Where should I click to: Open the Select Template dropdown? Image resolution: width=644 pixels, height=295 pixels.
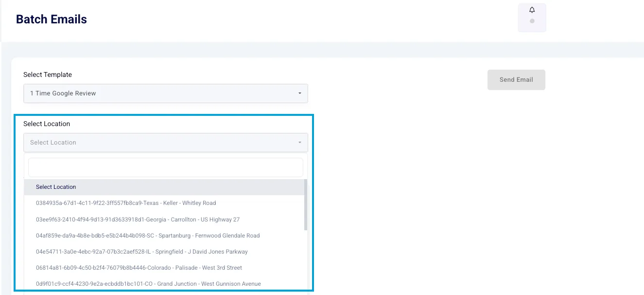click(x=166, y=93)
